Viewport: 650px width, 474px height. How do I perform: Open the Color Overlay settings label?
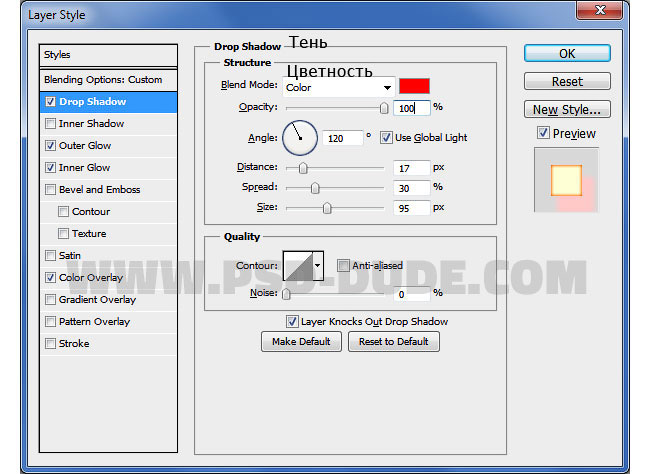[91, 277]
